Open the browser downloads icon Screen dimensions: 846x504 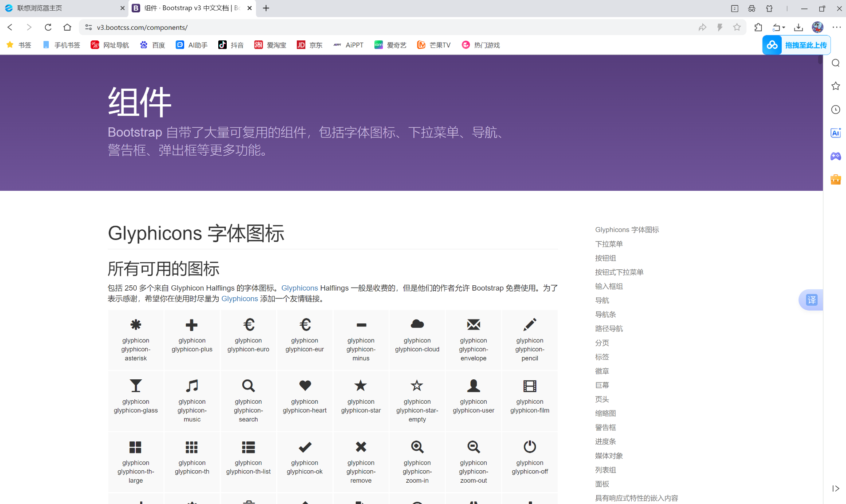click(x=799, y=27)
